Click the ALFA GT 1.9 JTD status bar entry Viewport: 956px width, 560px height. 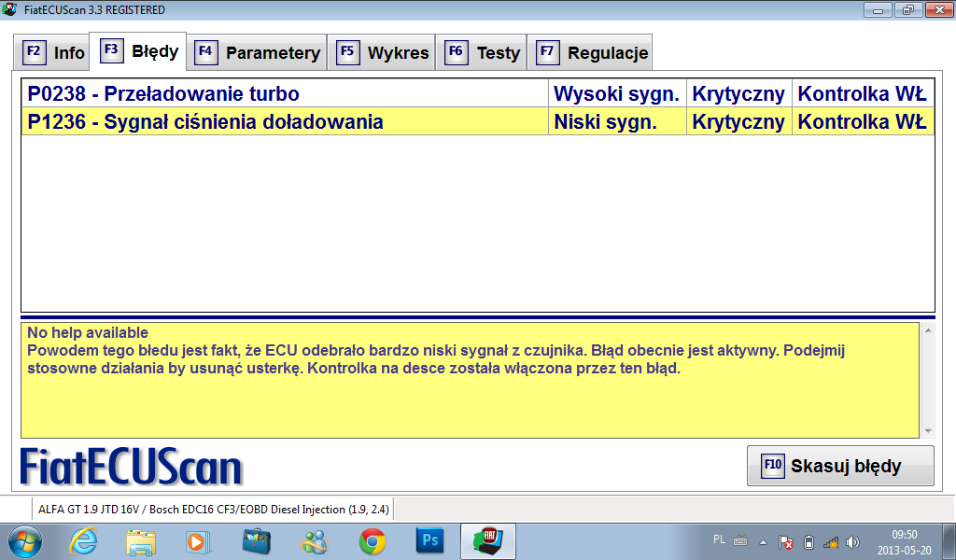coord(214,509)
